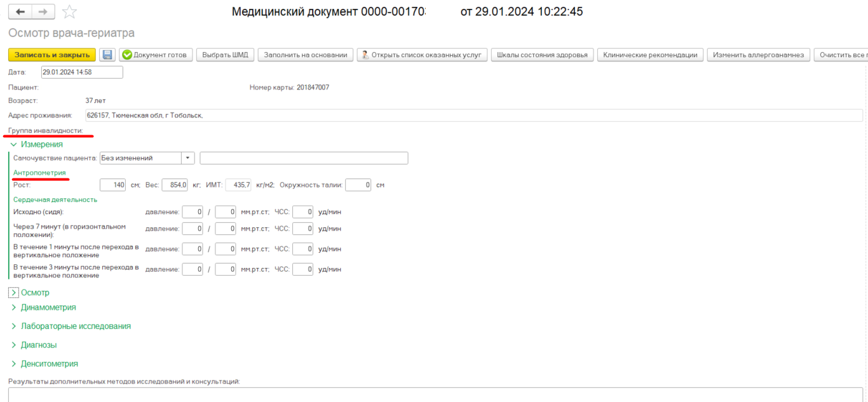This screenshot has width=868, height=402.
Task: Click the 'Окружность талии' input field
Action: [x=358, y=185]
